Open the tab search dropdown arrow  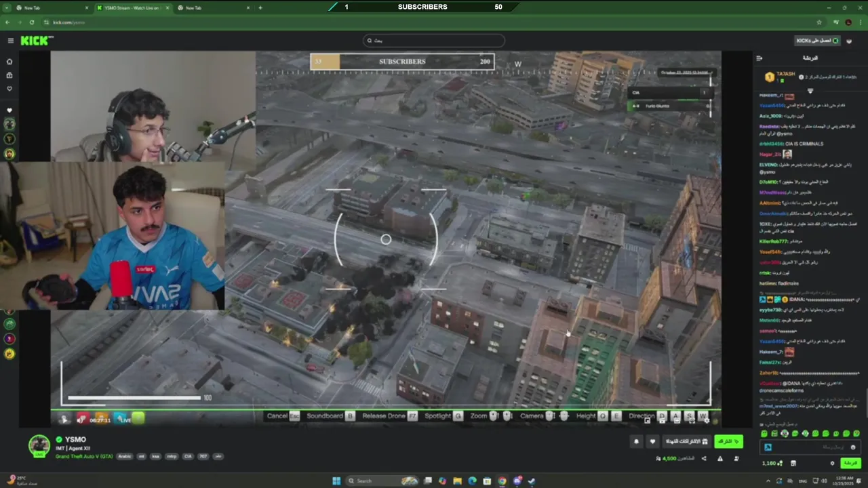coord(6,7)
